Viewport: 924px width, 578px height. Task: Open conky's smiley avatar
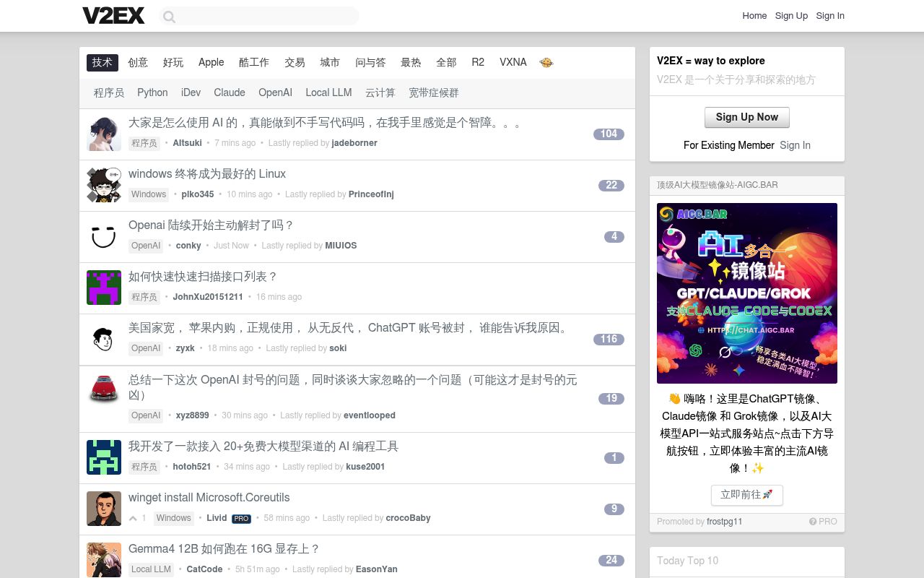(x=104, y=236)
